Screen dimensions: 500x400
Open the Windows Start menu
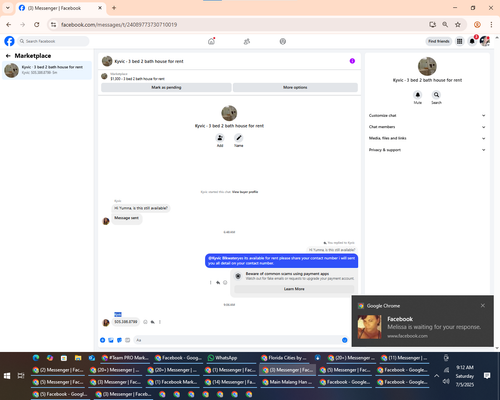[7, 376]
